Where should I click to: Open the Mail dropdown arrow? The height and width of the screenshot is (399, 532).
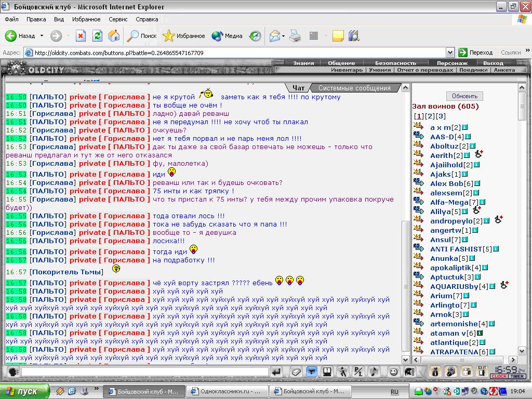(283, 36)
